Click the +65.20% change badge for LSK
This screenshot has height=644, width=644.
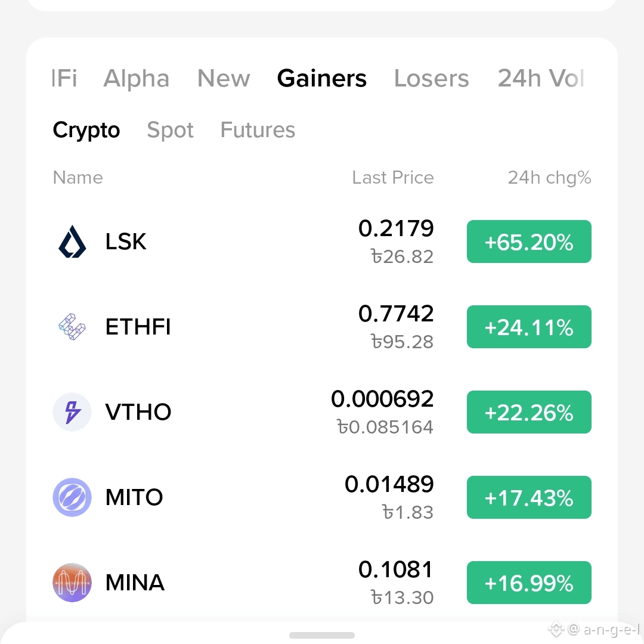point(529,241)
